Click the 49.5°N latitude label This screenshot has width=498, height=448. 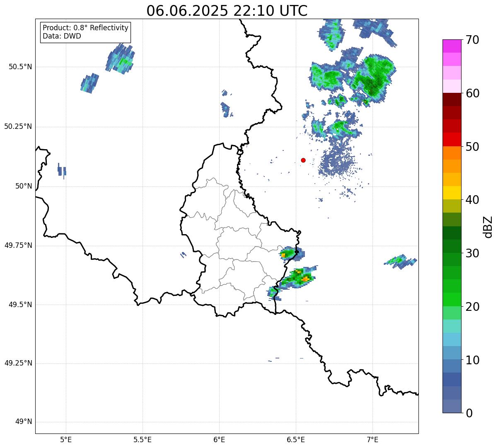pos(20,305)
